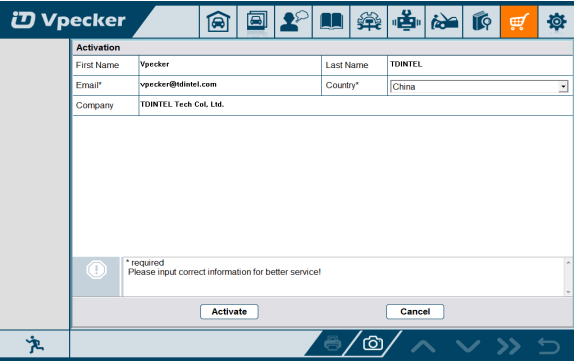
Task: Click the '* required' note
Action: point(145,263)
